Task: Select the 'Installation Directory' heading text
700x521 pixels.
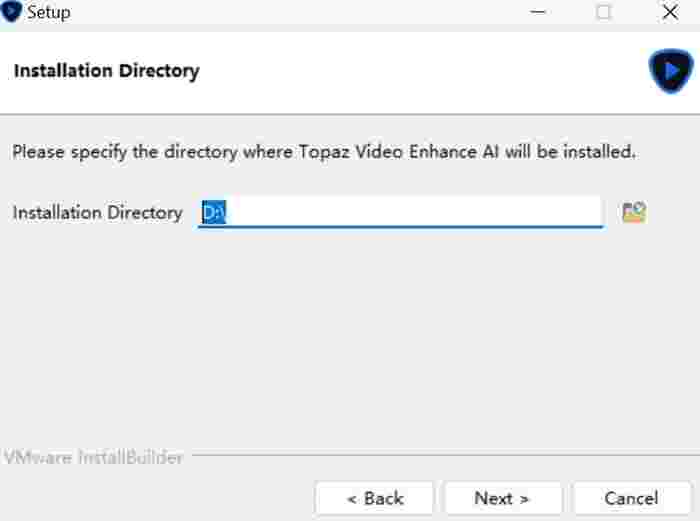Action: (107, 71)
